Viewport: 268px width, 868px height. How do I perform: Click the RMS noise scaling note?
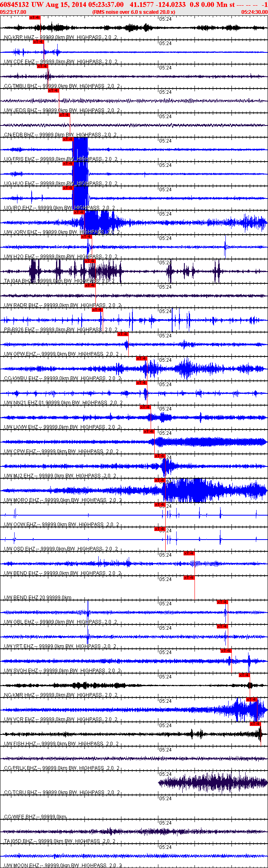click(134, 12)
